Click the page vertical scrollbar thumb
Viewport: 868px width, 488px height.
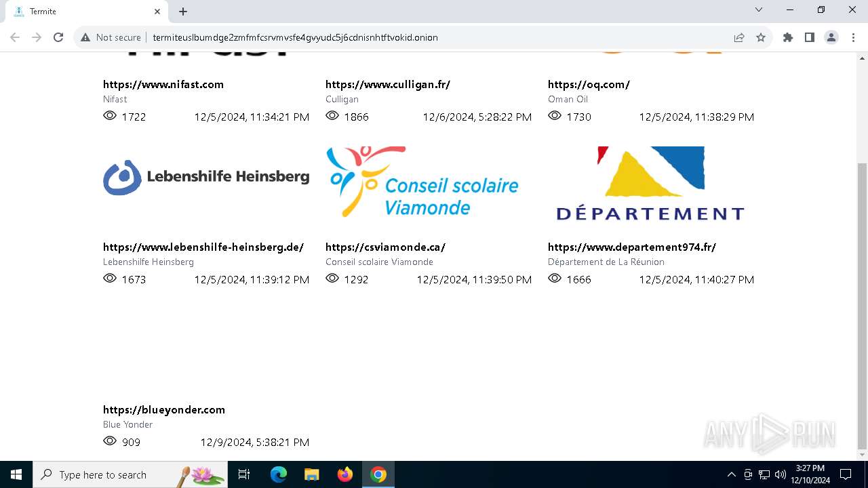click(x=862, y=306)
